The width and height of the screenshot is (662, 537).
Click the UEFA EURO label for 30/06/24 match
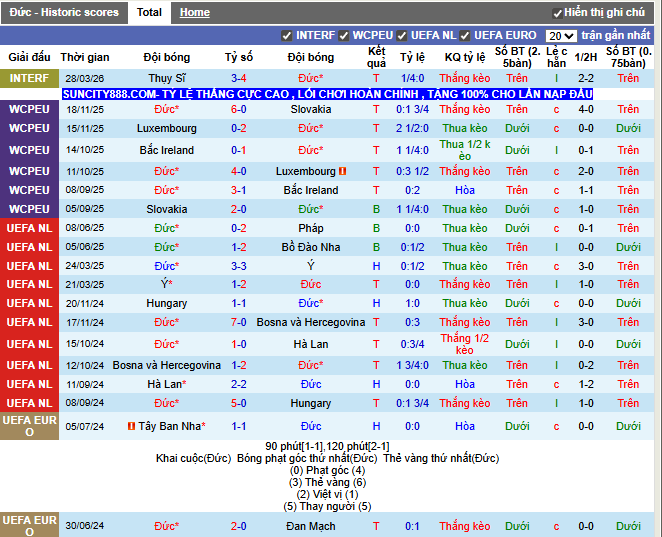pyautogui.click(x=29, y=525)
